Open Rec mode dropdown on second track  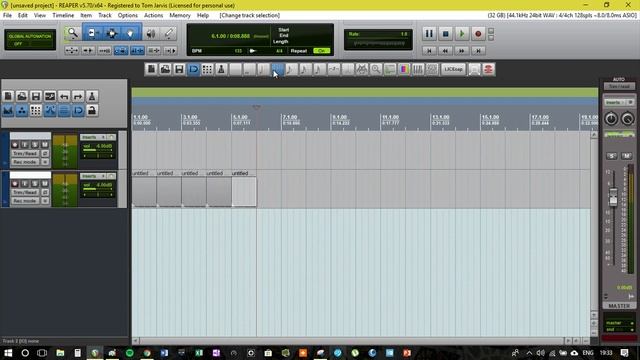tap(25, 201)
